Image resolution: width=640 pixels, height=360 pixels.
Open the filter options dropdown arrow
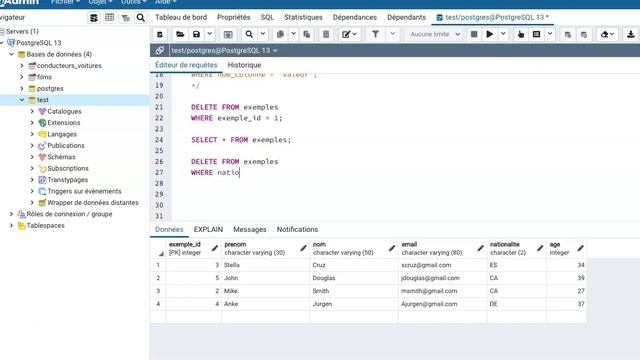point(393,34)
